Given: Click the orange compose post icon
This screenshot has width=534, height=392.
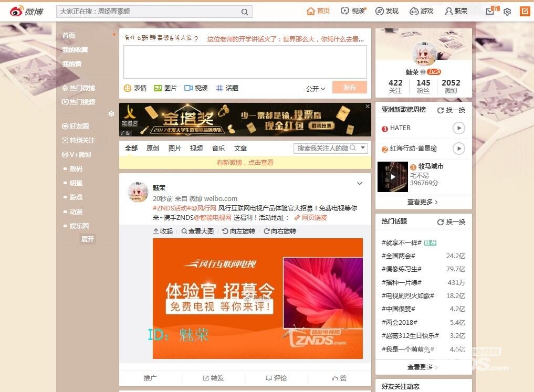Looking at the screenshot, I should click(525, 11).
